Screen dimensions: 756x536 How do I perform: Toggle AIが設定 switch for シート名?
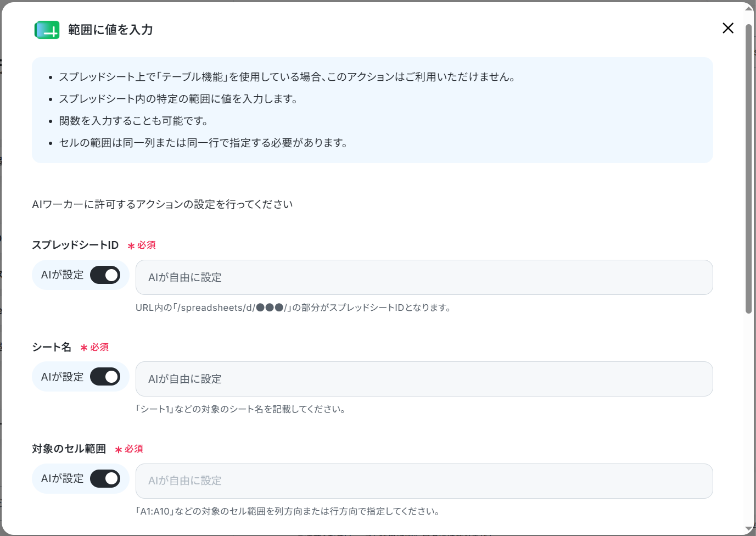point(105,377)
